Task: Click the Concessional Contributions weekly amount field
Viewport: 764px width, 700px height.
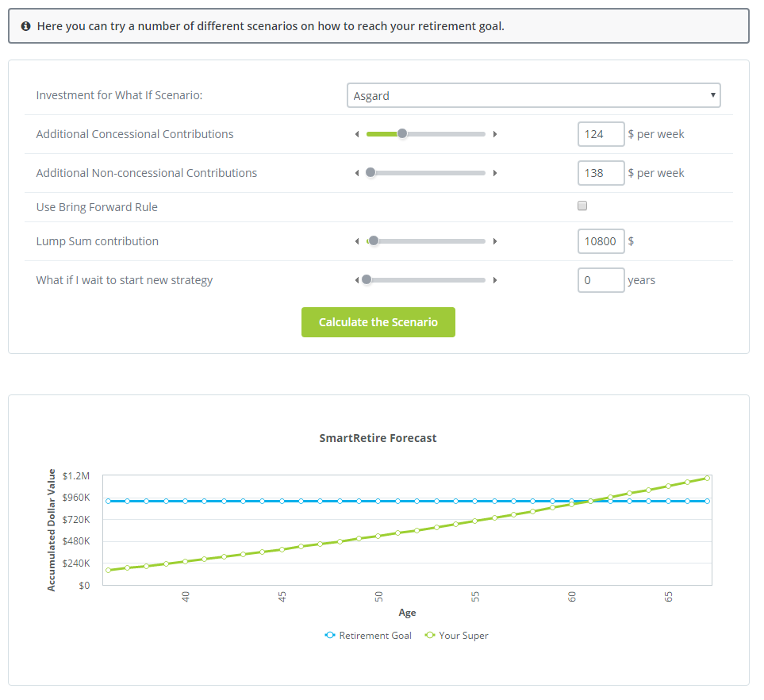Action: [x=601, y=134]
